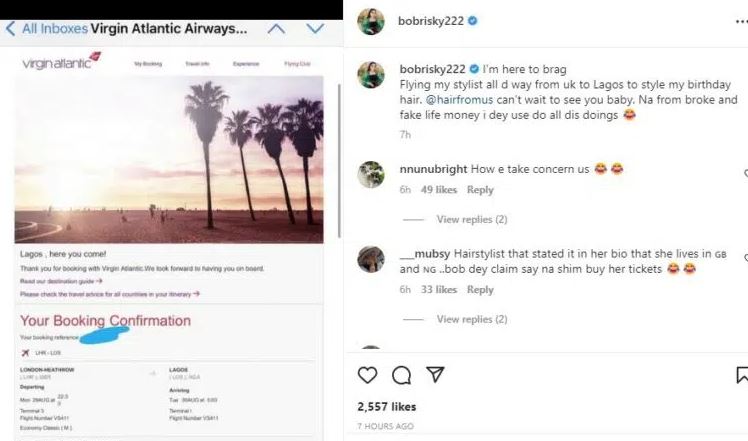
Task: Save post with bookmark icon
Action: pos(742,375)
